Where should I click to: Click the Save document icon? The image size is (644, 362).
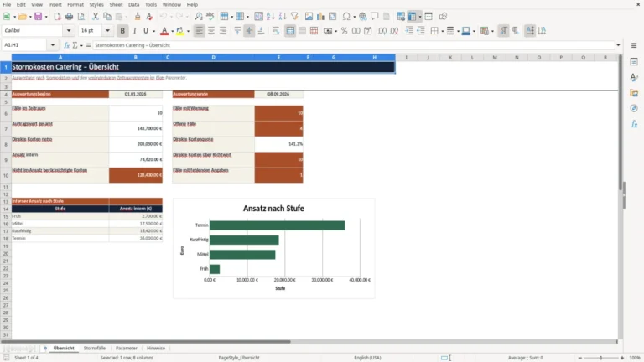point(39,17)
